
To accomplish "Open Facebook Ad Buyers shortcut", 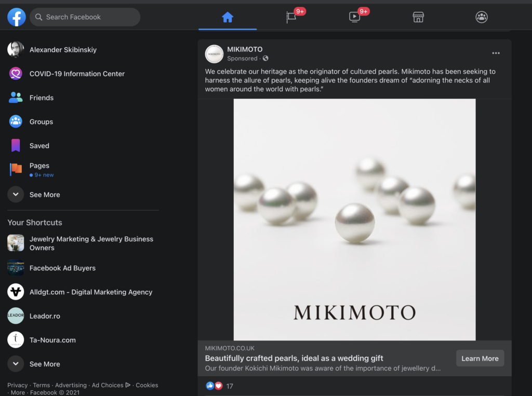I will 62,268.
